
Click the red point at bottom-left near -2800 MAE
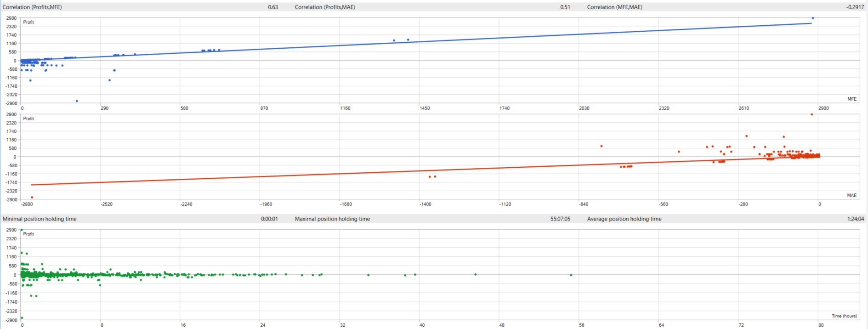pos(32,197)
